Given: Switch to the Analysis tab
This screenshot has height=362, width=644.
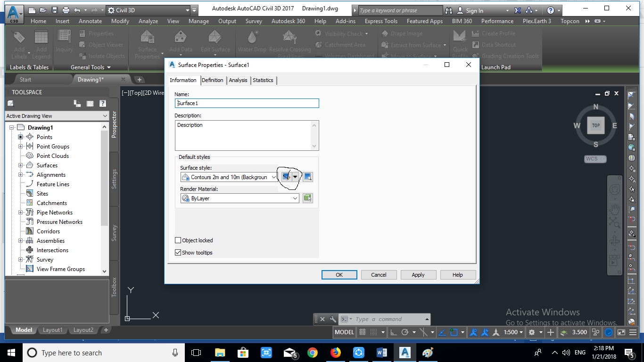Looking at the screenshot, I should tap(238, 80).
